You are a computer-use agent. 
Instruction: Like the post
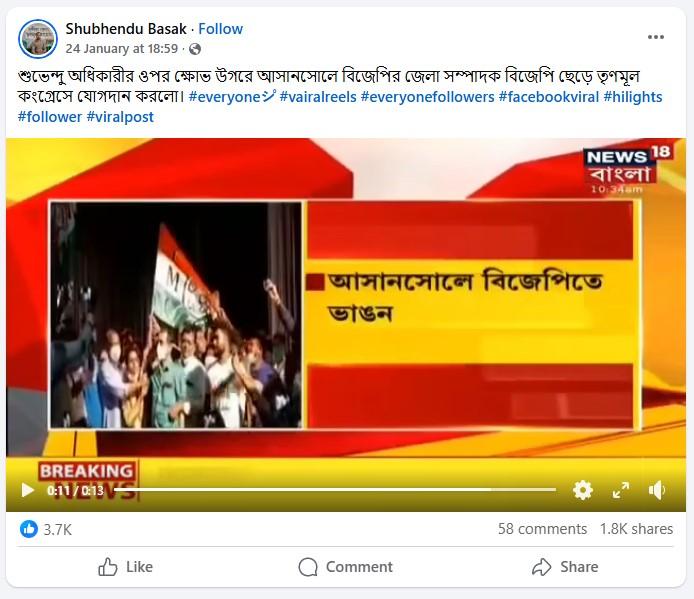(x=125, y=567)
